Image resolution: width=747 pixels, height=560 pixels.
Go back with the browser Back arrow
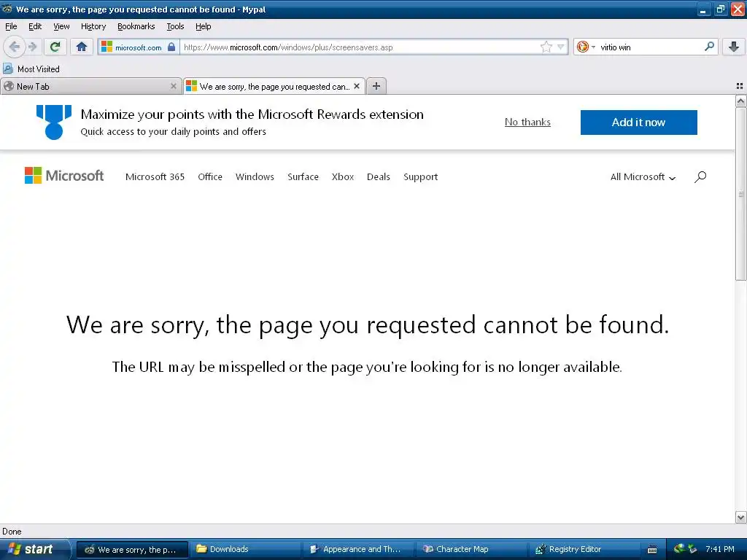pyautogui.click(x=15, y=47)
